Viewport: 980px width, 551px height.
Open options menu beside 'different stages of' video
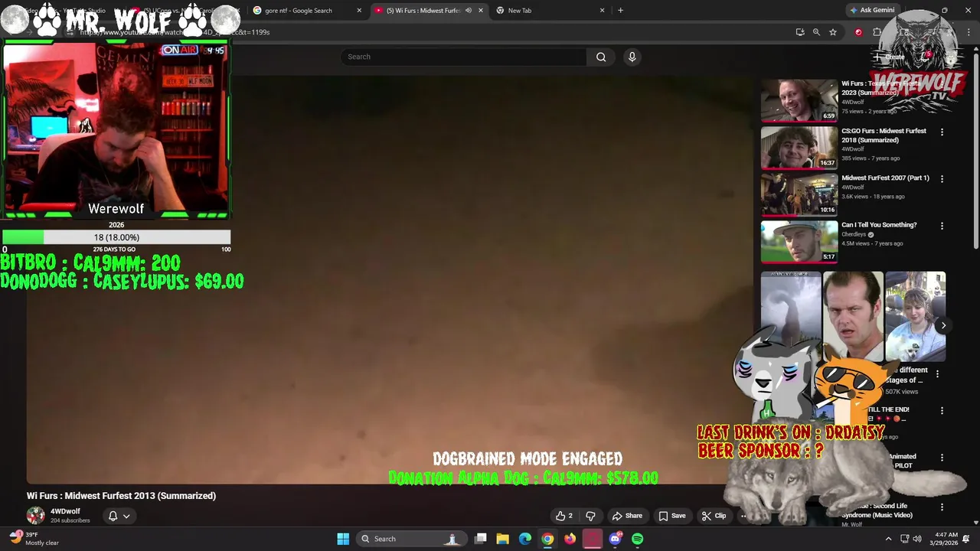pos(938,373)
